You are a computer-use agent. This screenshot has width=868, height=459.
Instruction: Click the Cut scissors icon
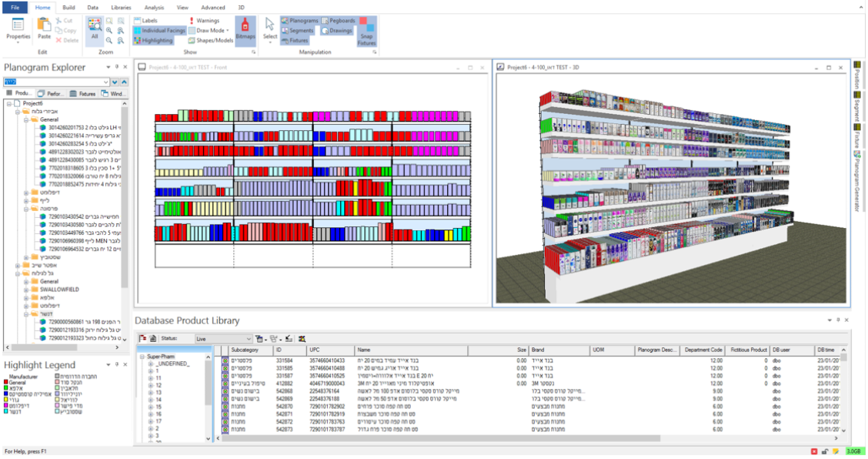[x=58, y=21]
